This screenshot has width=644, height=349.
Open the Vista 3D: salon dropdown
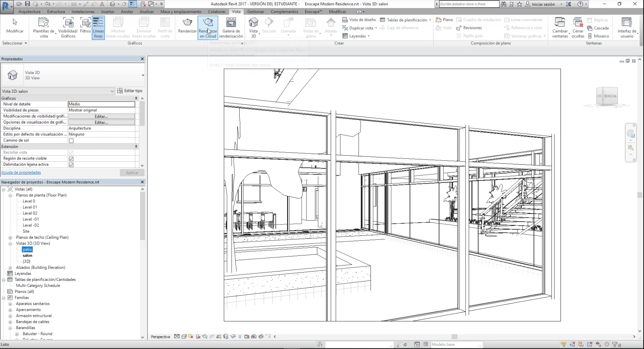112,91
